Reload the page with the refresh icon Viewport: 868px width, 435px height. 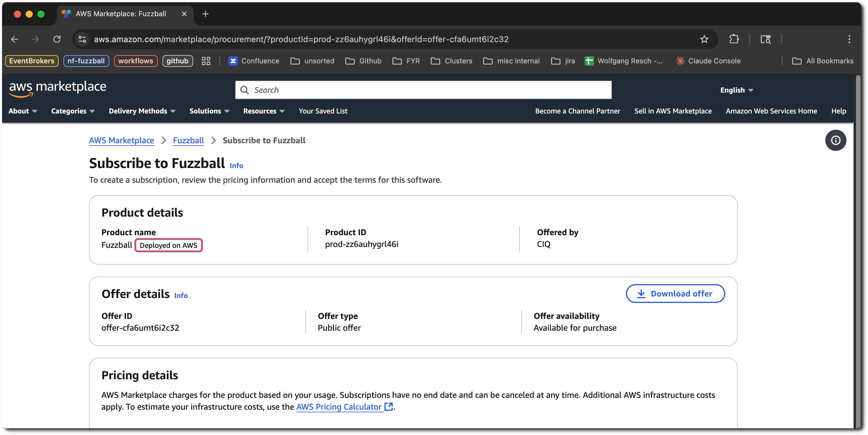click(x=57, y=39)
